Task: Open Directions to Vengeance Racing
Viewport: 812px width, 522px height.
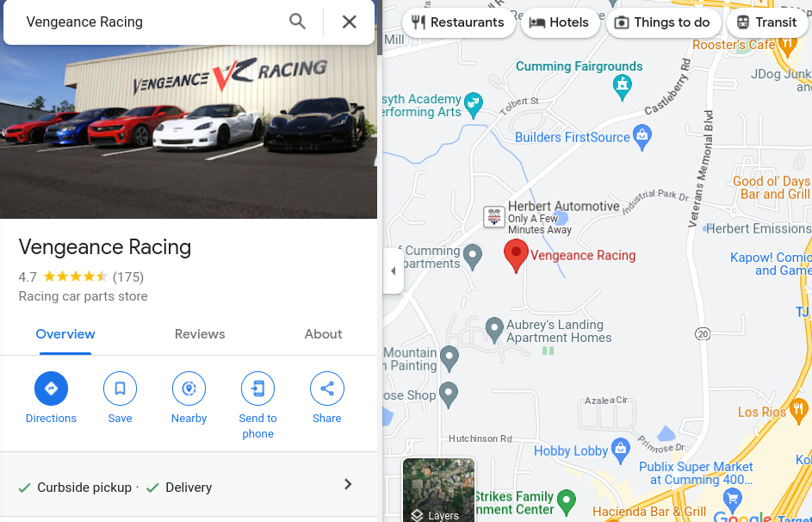Action: click(51, 388)
